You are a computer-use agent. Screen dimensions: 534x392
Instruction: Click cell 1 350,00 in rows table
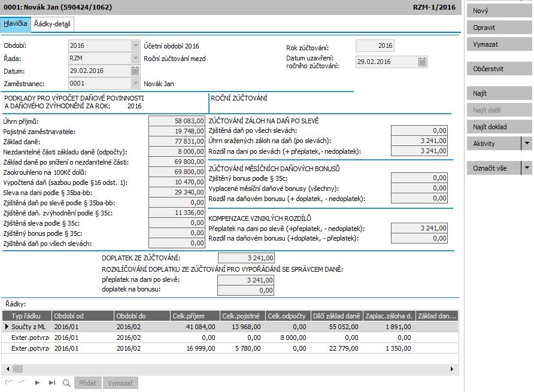(x=389, y=348)
